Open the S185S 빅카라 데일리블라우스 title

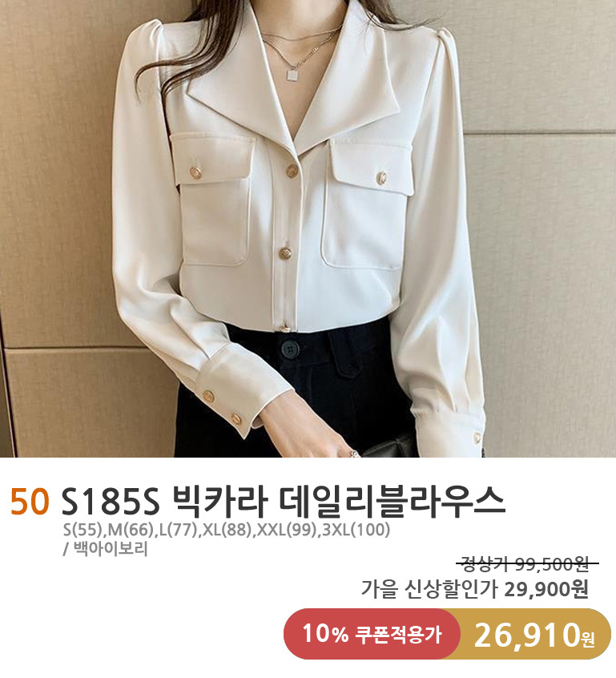click(x=284, y=502)
